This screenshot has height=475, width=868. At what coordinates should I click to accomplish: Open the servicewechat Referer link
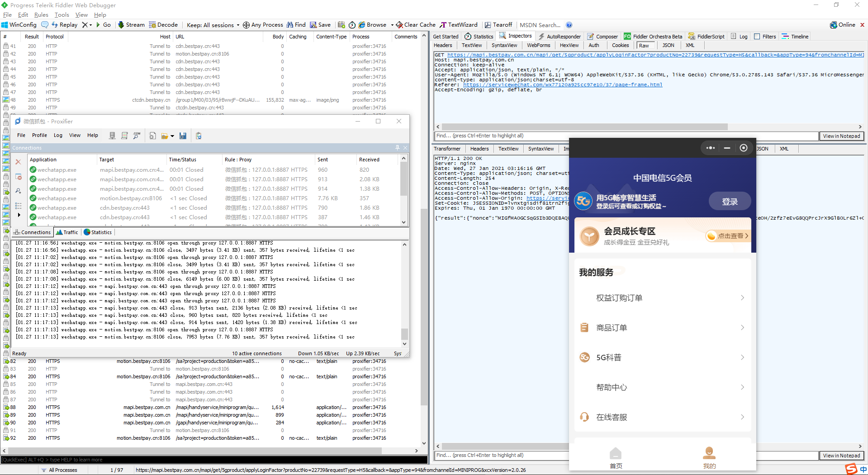pos(563,85)
